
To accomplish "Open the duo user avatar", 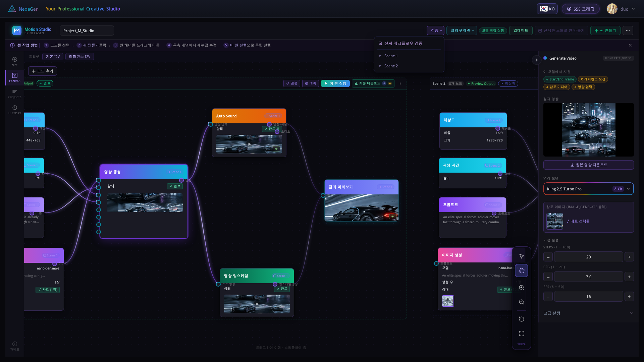I will click(x=612, y=9).
